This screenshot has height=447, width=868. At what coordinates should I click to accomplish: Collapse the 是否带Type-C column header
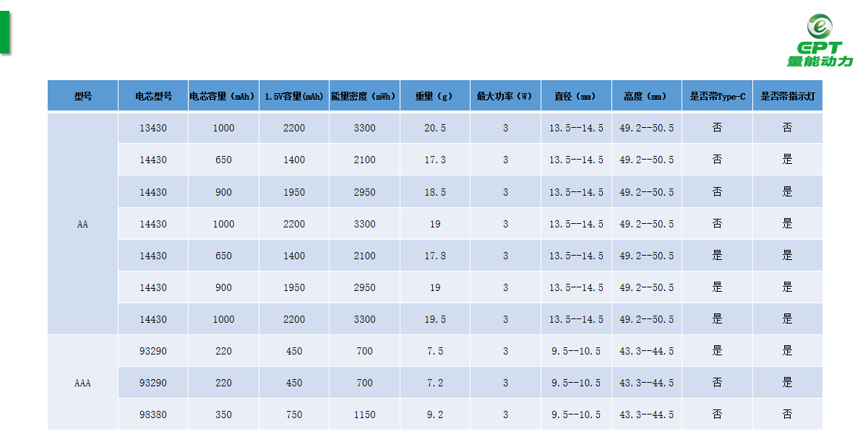(717, 95)
